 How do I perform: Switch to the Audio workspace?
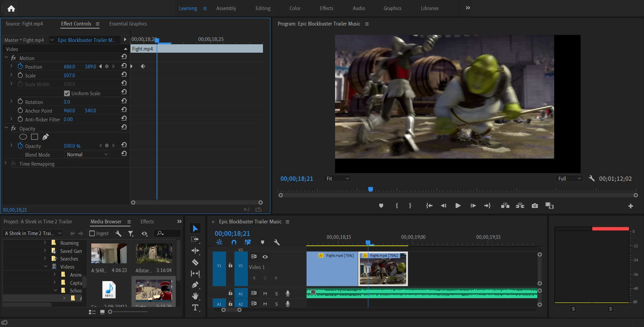click(359, 8)
